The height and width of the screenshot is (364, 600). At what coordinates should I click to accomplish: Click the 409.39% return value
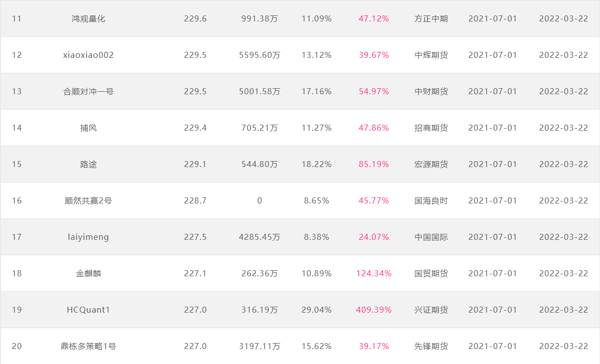[x=374, y=310]
